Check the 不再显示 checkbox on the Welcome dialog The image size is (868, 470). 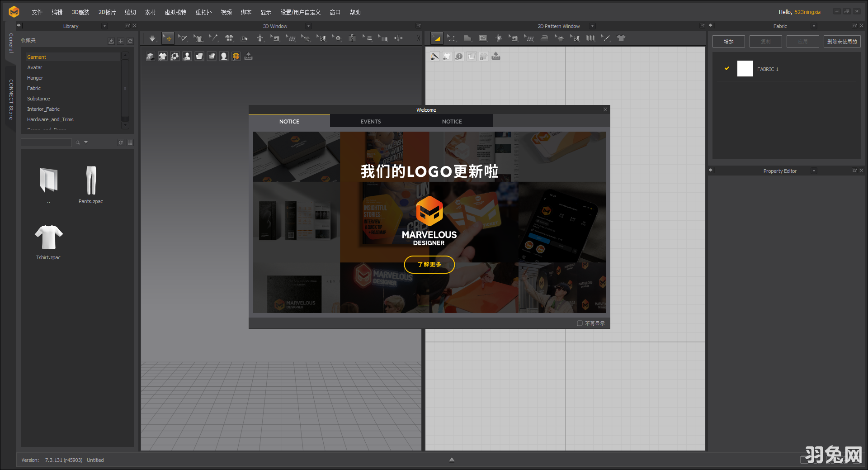click(580, 323)
